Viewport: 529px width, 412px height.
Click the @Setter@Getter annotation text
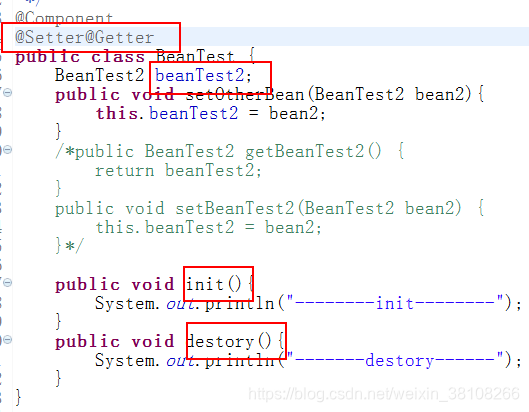(x=85, y=37)
